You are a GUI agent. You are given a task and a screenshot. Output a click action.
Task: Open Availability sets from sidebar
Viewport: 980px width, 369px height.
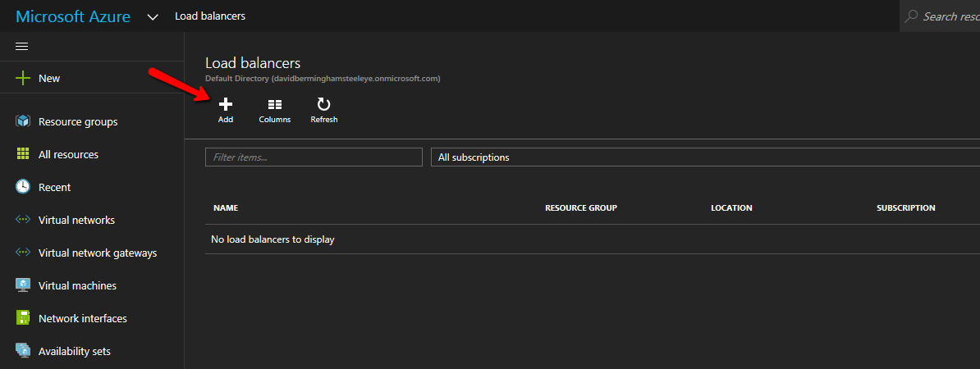coord(74,351)
